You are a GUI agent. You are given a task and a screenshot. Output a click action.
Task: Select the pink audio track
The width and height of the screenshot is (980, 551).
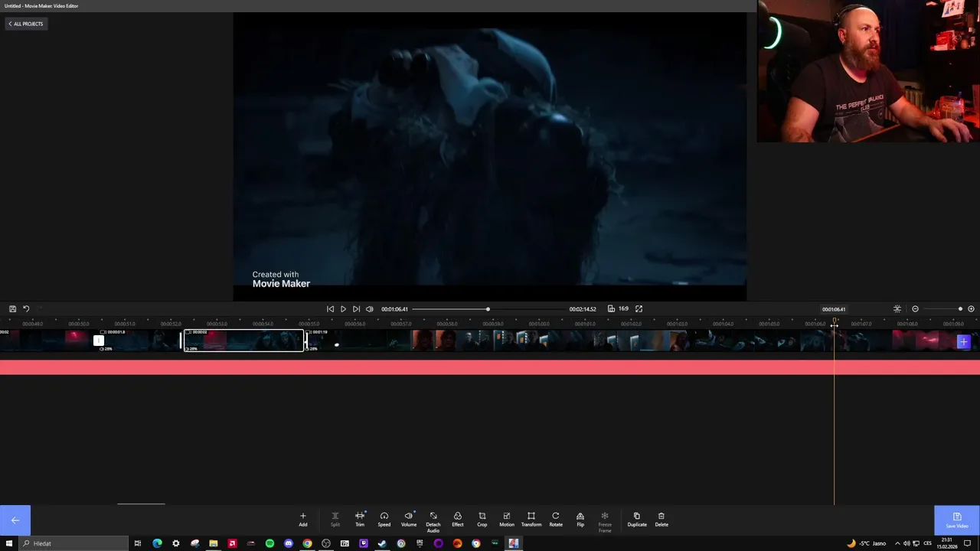490,367
